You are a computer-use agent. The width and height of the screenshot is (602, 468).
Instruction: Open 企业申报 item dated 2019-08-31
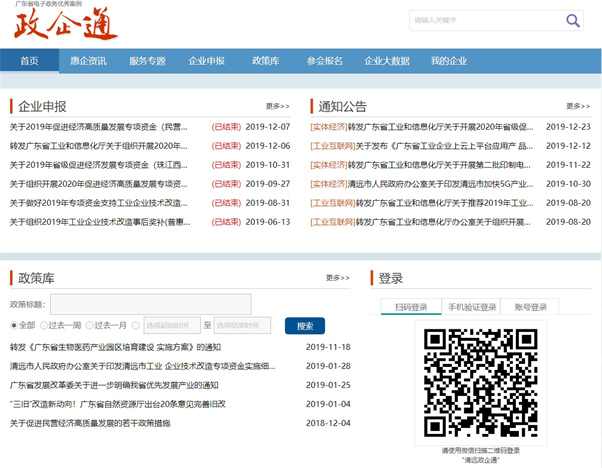tap(99, 203)
